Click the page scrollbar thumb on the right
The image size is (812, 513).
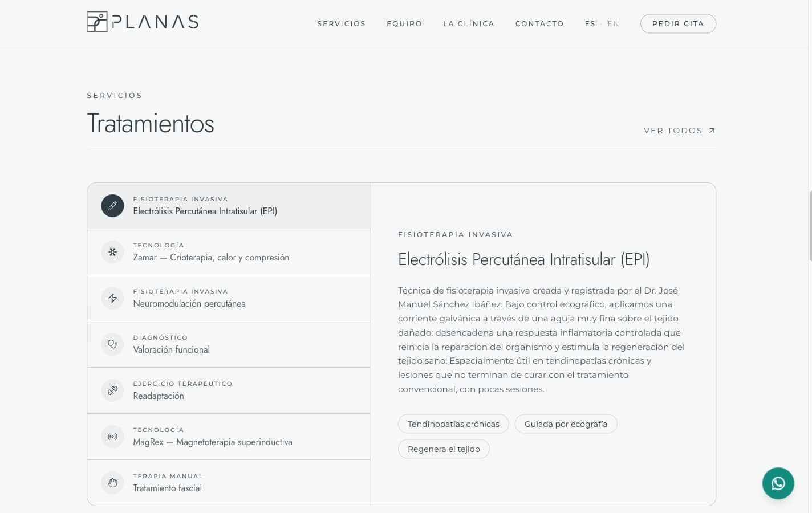tap(810, 226)
